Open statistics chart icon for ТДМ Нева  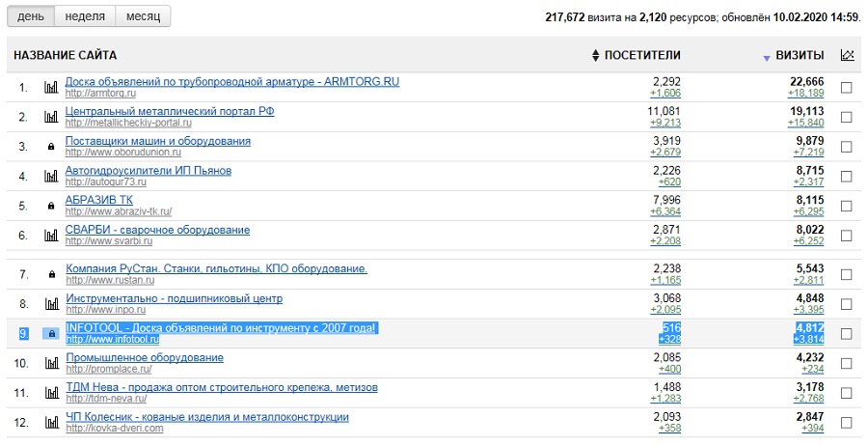pos(51,393)
